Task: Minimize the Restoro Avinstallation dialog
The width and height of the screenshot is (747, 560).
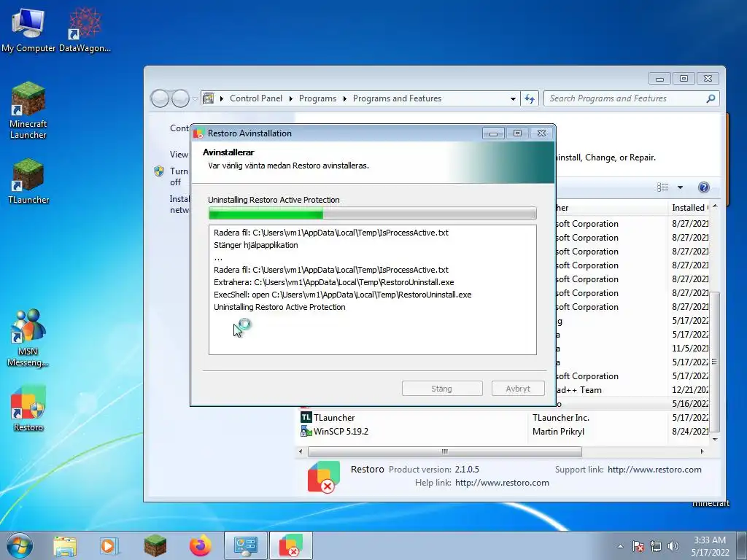Action: point(494,133)
